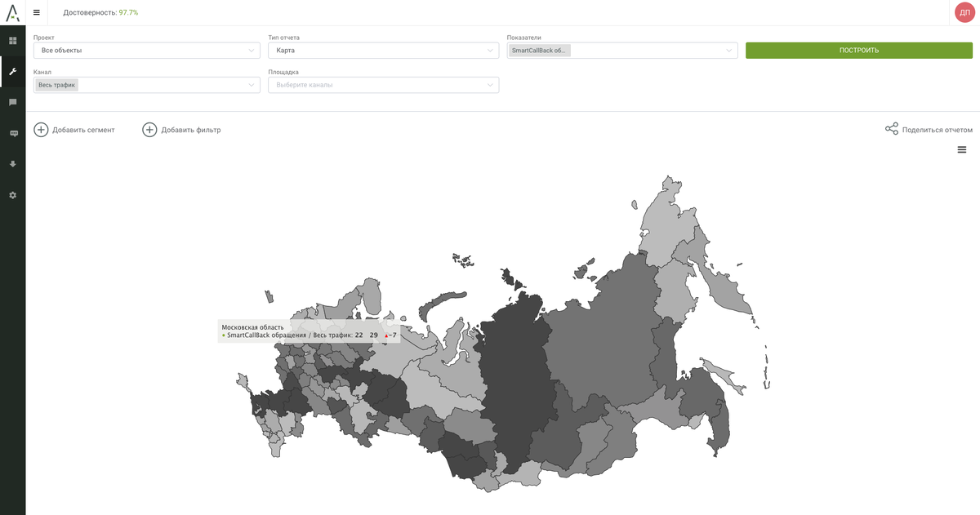Open the settings gear icon in sidebar
Screen dimensions: 980x515
(12, 195)
